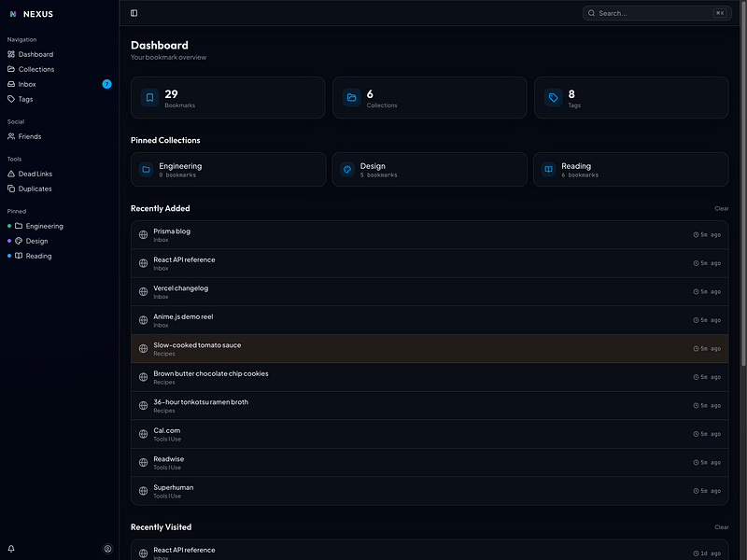Click globe icon beside Cal.com
The image size is (747, 560).
pyautogui.click(x=143, y=434)
